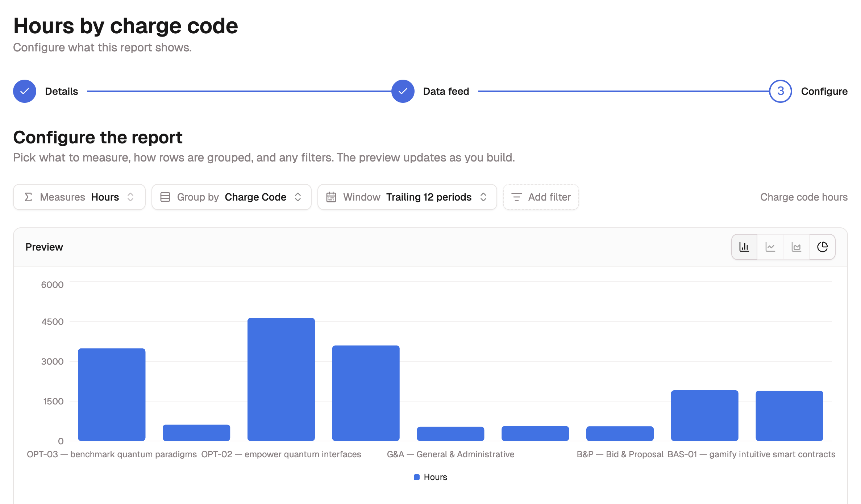Click the Hours legend label
The width and height of the screenshot is (861, 504).
pyautogui.click(x=436, y=477)
